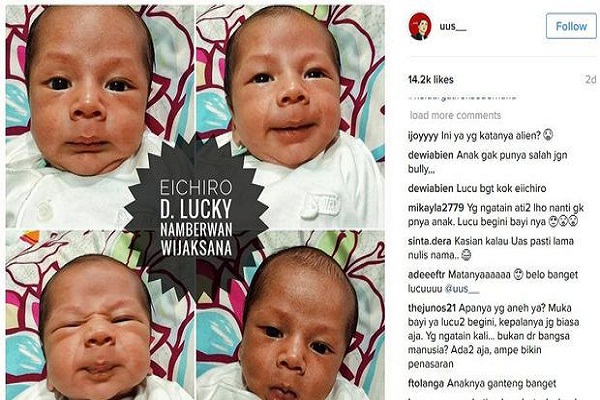This screenshot has height=400, width=600.
Task: Expand load more comments
Action: coord(455,115)
